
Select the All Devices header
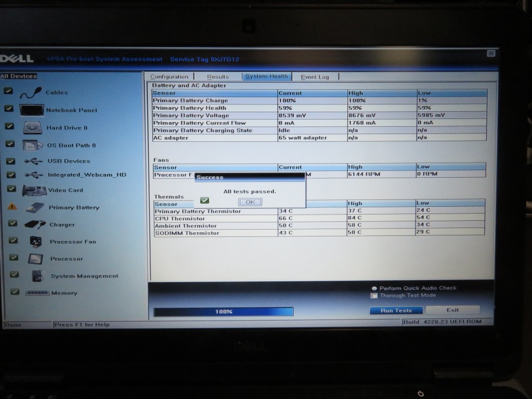(19, 76)
